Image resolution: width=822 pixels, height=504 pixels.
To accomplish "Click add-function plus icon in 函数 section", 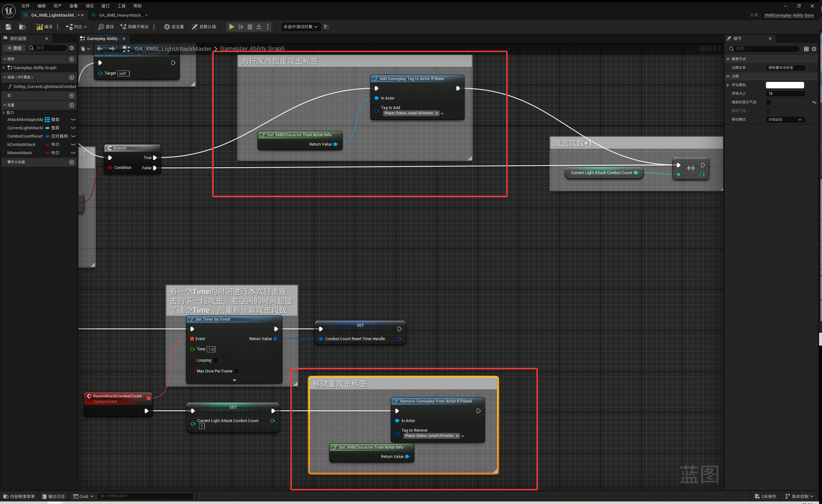I will (x=71, y=77).
